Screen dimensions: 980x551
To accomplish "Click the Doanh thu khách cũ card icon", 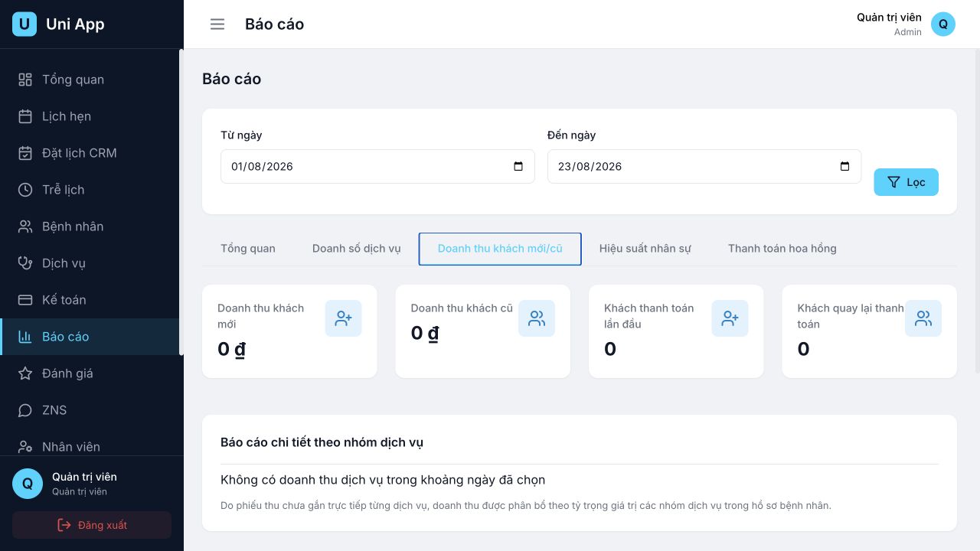I will (x=537, y=318).
